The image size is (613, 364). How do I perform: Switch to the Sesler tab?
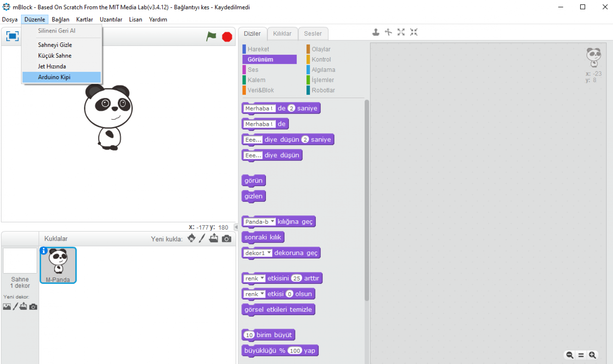tap(313, 34)
